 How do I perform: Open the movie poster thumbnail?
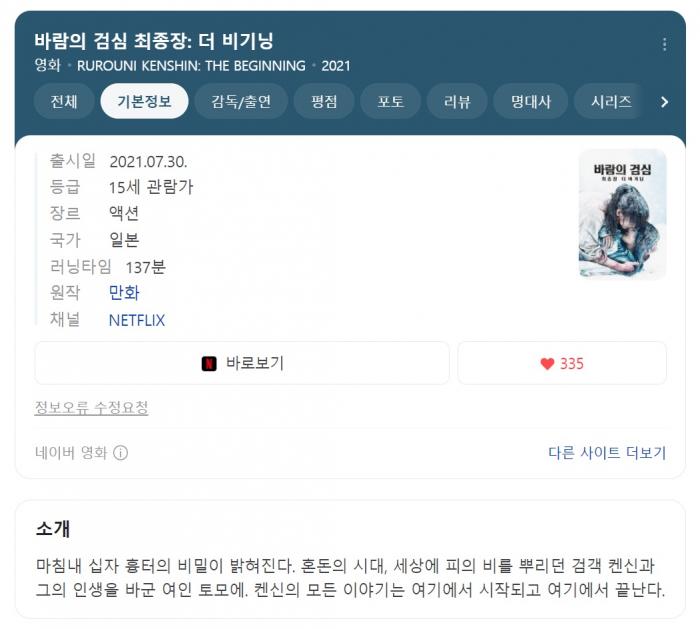click(622, 213)
